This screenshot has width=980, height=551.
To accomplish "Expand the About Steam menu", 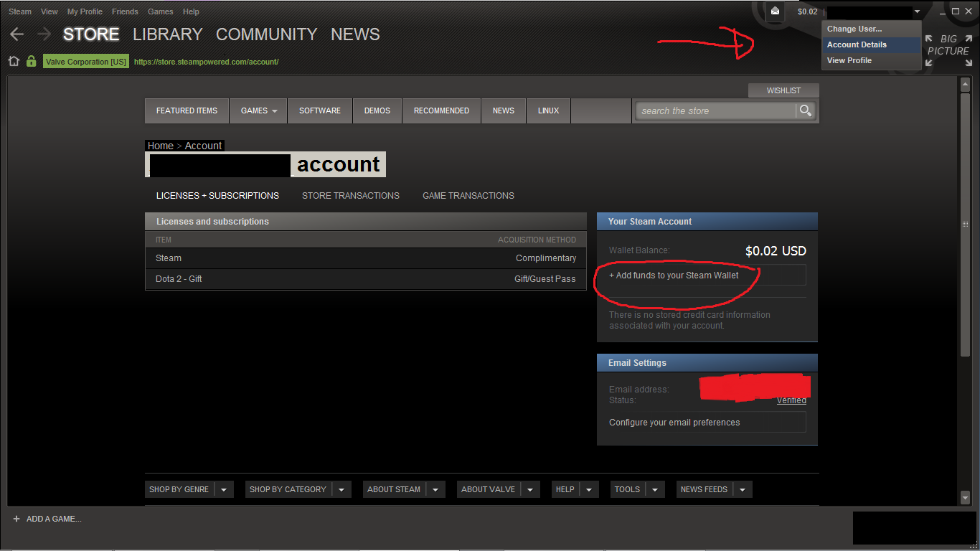I will (x=404, y=489).
